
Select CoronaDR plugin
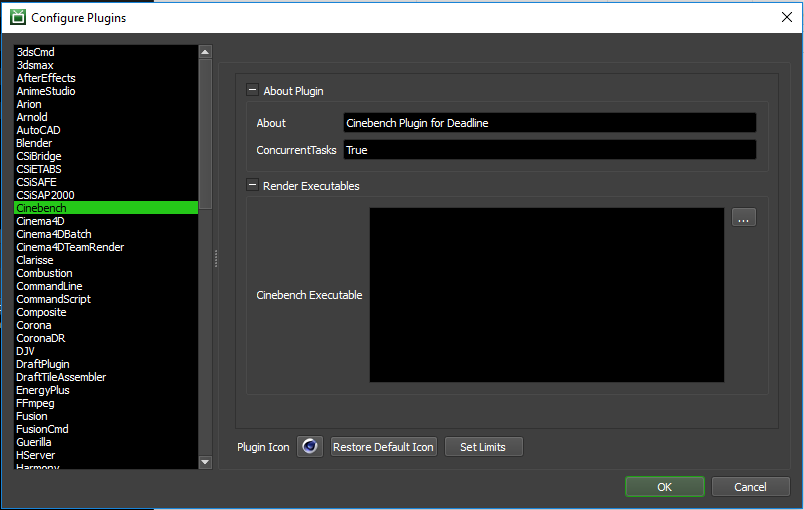tap(106, 338)
